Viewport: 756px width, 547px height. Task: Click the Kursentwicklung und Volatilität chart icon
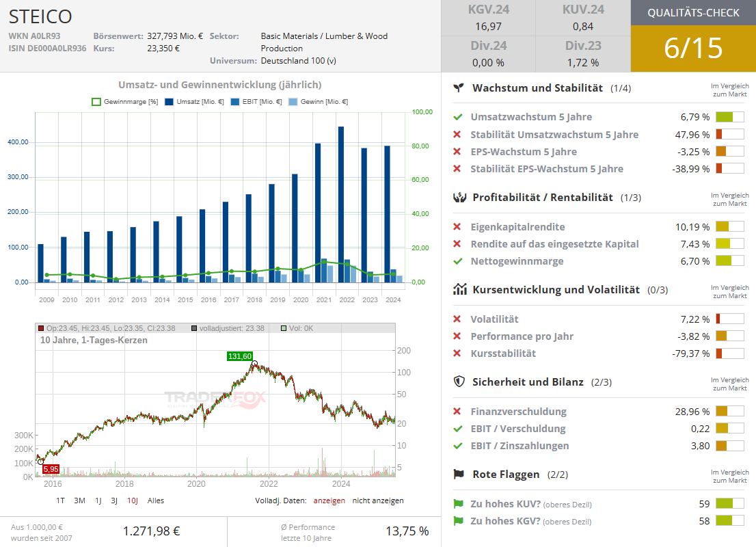point(460,289)
